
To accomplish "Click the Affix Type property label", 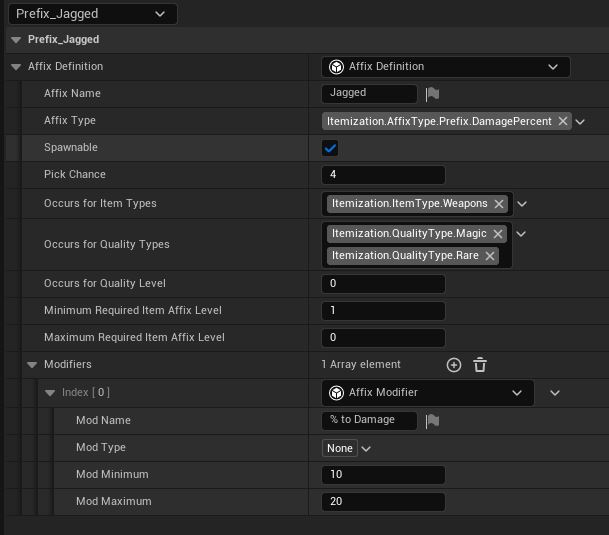I will coord(70,120).
